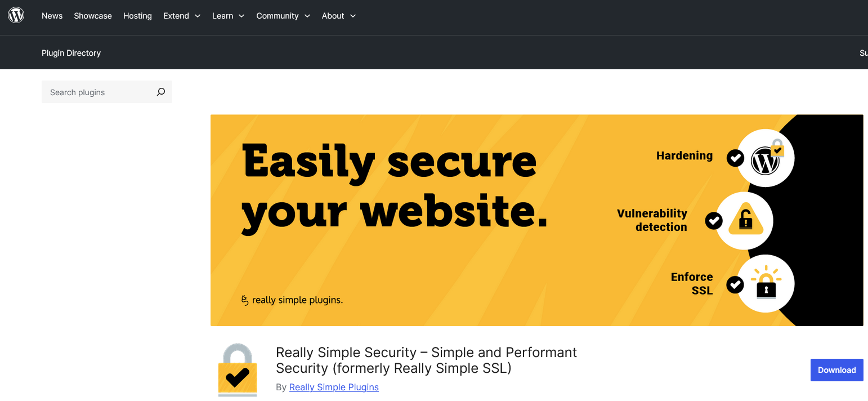
Task: Open the Showcase menu item
Action: coord(93,16)
